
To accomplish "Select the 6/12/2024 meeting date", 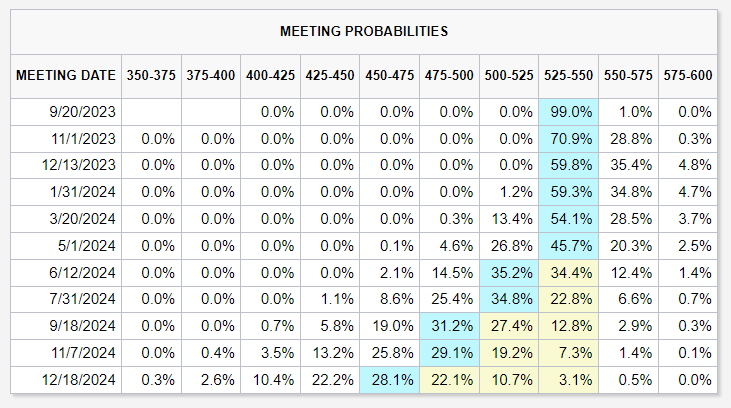I will point(65,272).
